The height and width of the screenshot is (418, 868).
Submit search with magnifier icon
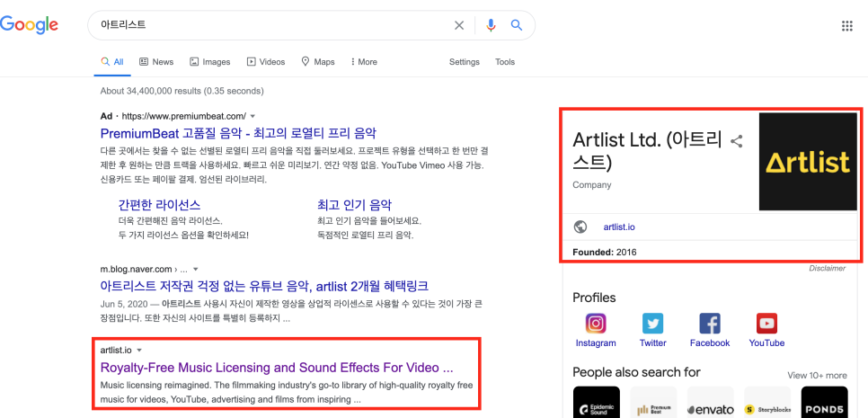517,25
